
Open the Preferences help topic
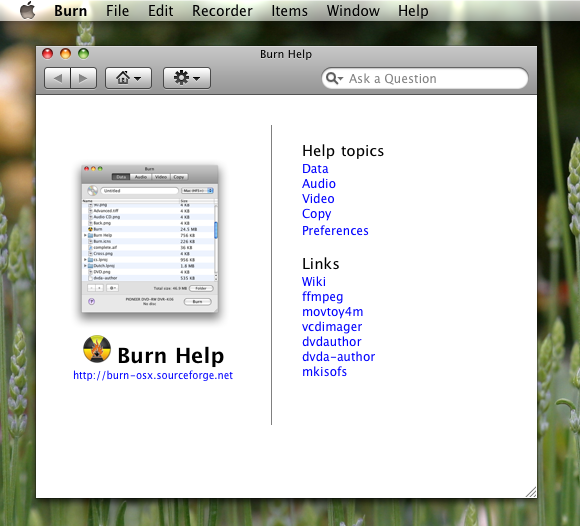tap(335, 230)
